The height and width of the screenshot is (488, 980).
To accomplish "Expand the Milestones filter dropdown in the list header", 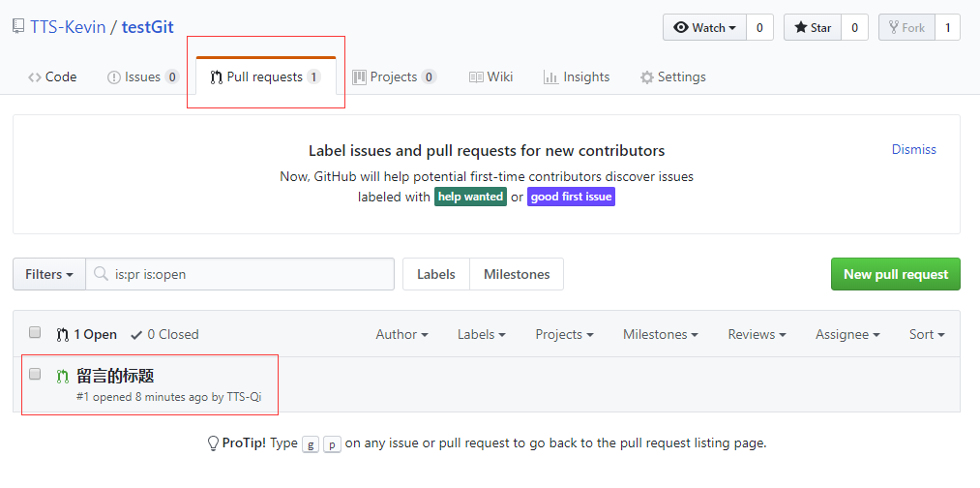I will pyautogui.click(x=660, y=335).
